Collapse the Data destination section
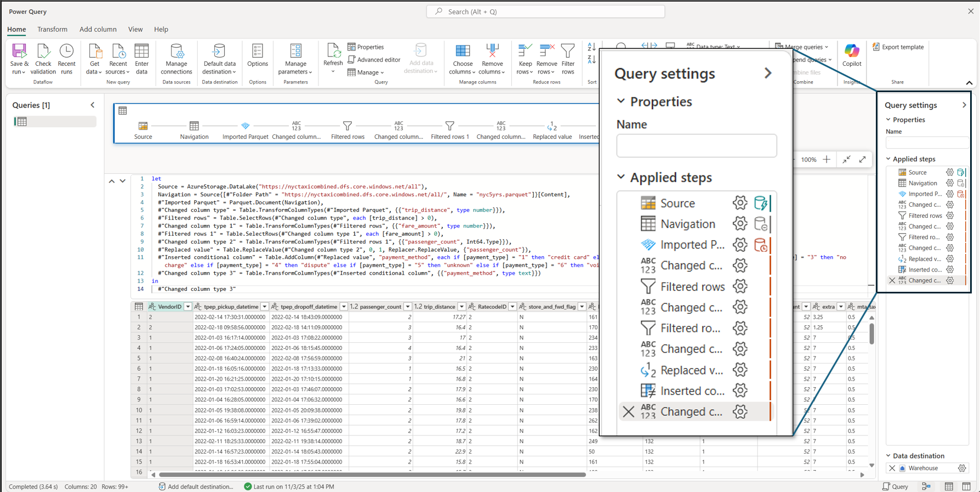 [x=888, y=456]
